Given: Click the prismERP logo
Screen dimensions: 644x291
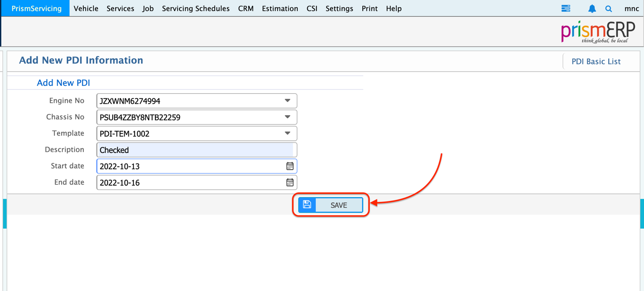Looking at the screenshot, I should pos(598,32).
